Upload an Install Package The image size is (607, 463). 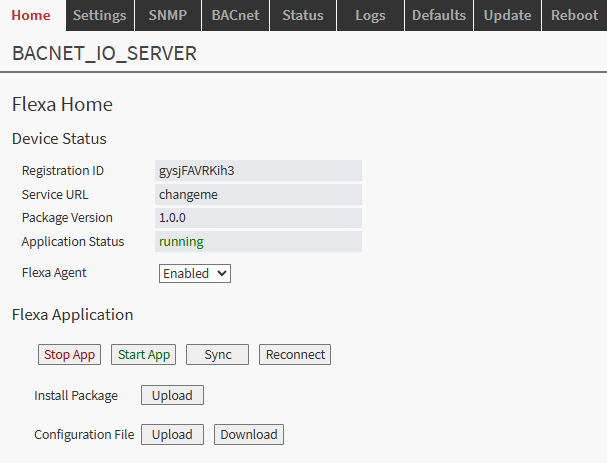(172, 395)
